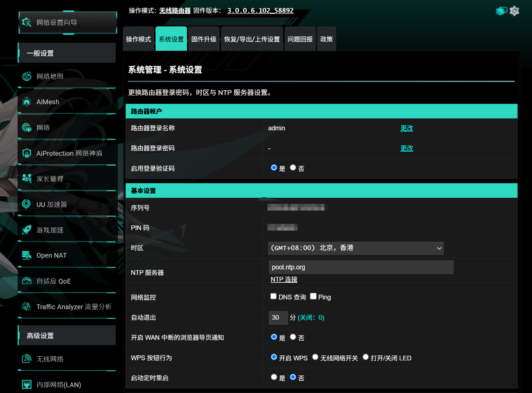Click the 自动退出 minutes input field
Image resolution: width=532 pixels, height=393 pixels.
coord(278,318)
